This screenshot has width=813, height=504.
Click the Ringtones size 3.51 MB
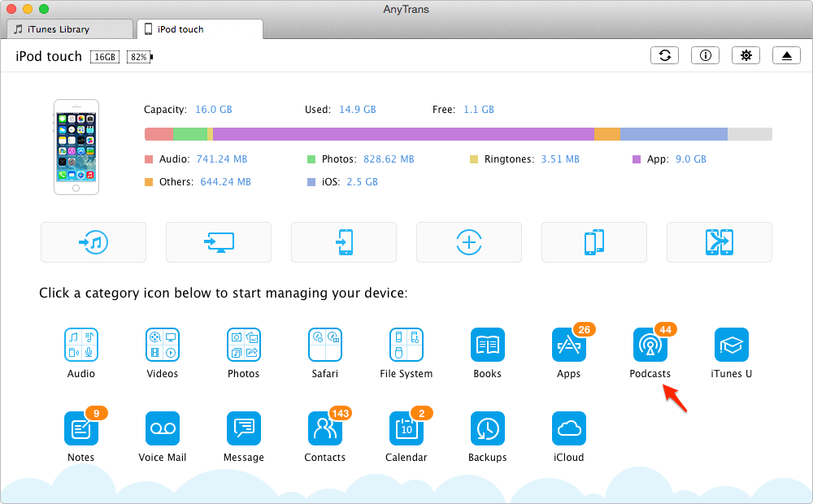pyautogui.click(x=560, y=159)
